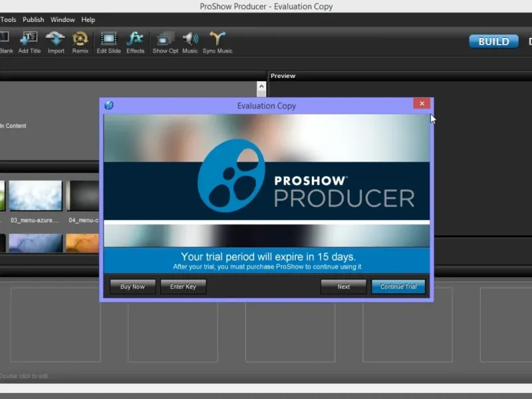Open the Window menu
Viewport: 532px width, 399px height.
(x=63, y=20)
